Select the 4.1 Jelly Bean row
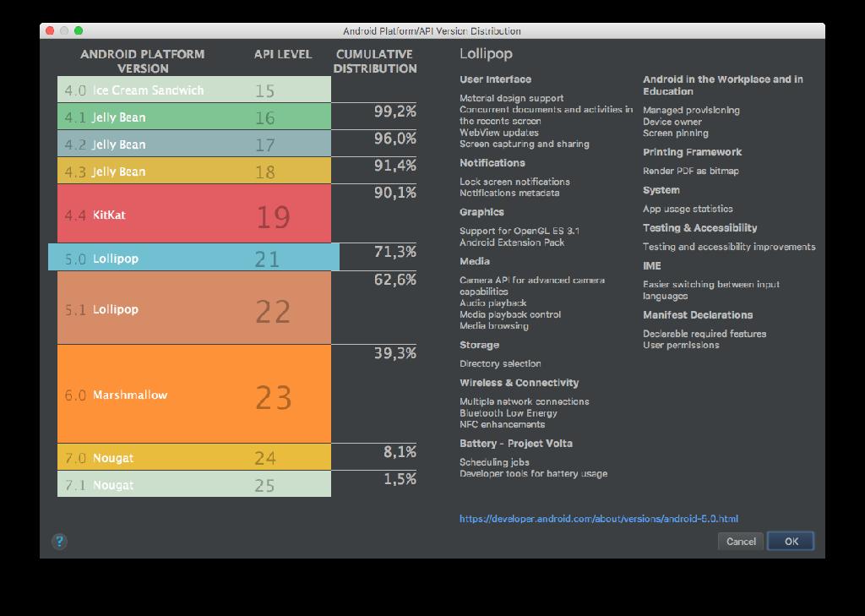865x616 pixels. [194, 117]
